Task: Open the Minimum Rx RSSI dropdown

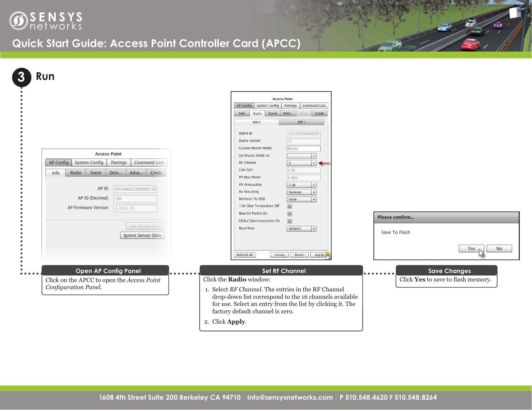Action: coord(302,199)
